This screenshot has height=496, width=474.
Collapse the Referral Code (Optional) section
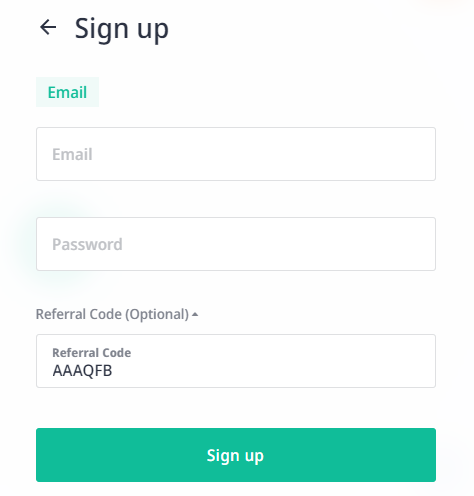pyautogui.click(x=117, y=314)
